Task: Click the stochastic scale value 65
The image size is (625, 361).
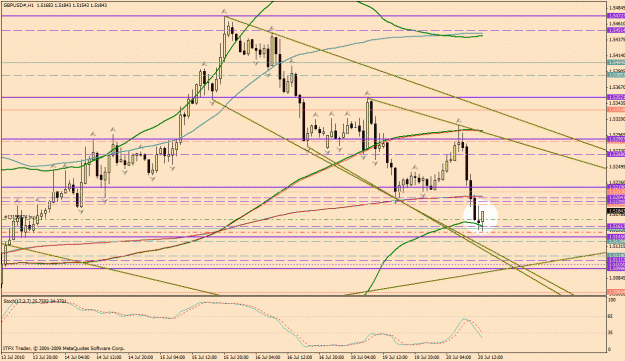Action: click(x=611, y=316)
